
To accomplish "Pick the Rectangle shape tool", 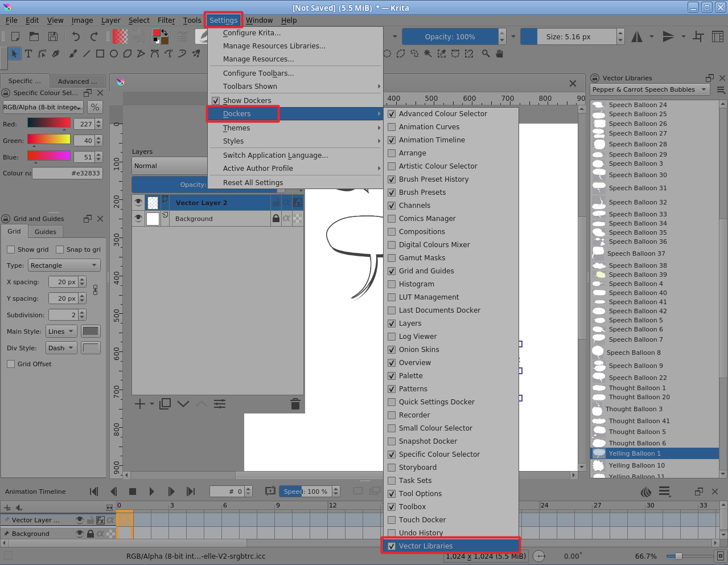I will [100, 54].
